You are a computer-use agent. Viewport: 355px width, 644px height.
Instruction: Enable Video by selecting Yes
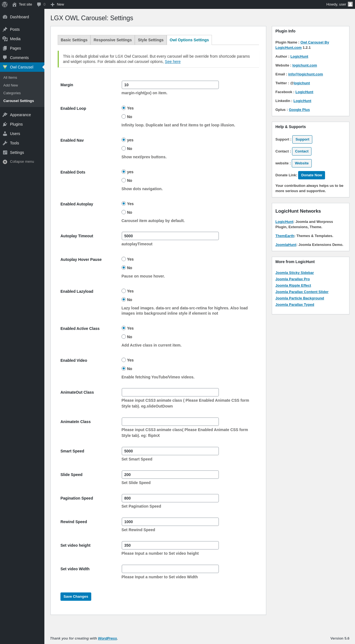pos(124,360)
